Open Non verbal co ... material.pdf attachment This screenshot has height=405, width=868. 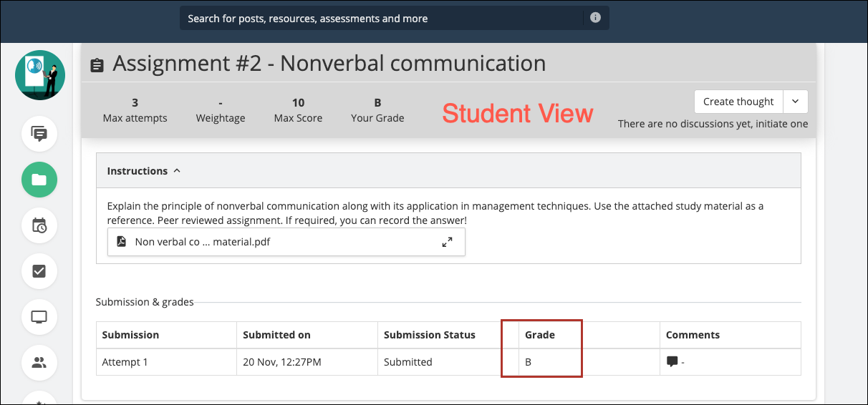(x=203, y=242)
